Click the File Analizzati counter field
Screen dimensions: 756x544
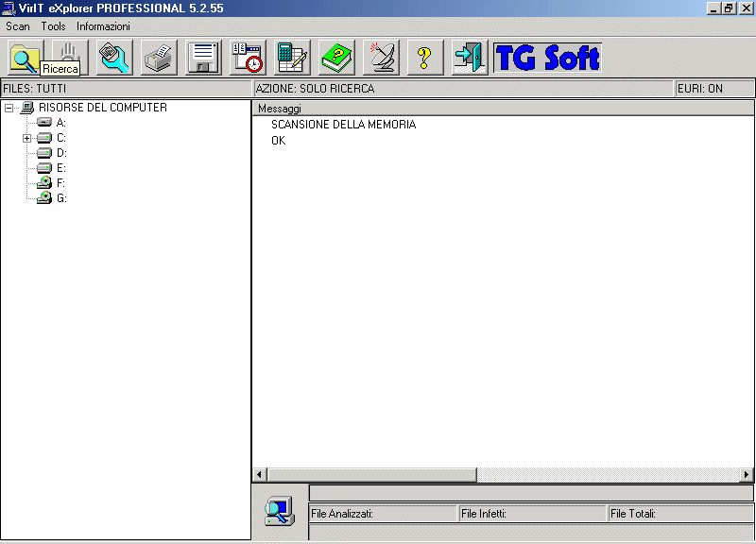coord(383,514)
